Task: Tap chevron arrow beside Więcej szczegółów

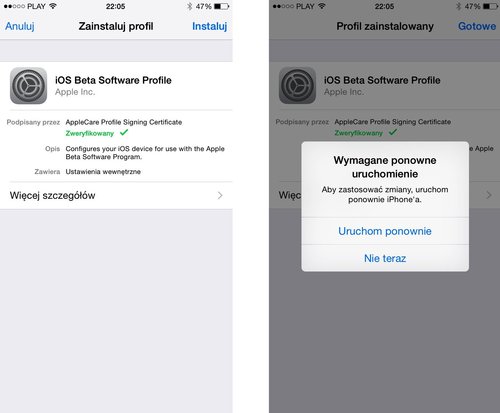Action: (x=220, y=195)
